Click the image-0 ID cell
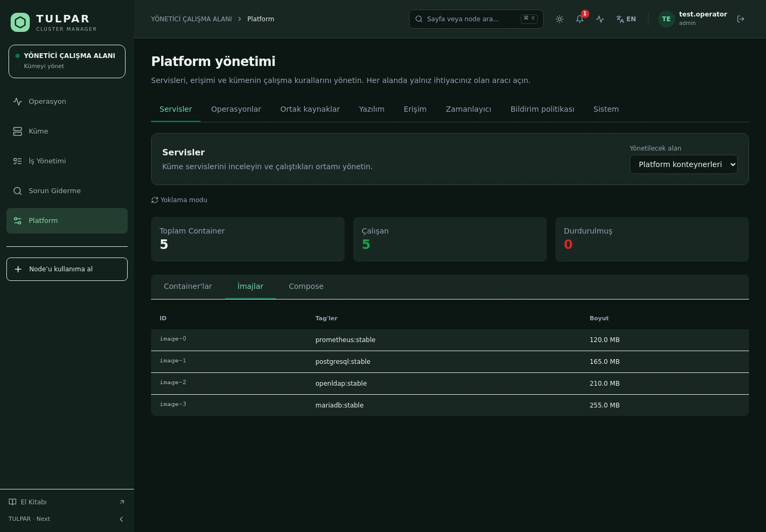Screen dimensions: 766x532 click(173, 339)
